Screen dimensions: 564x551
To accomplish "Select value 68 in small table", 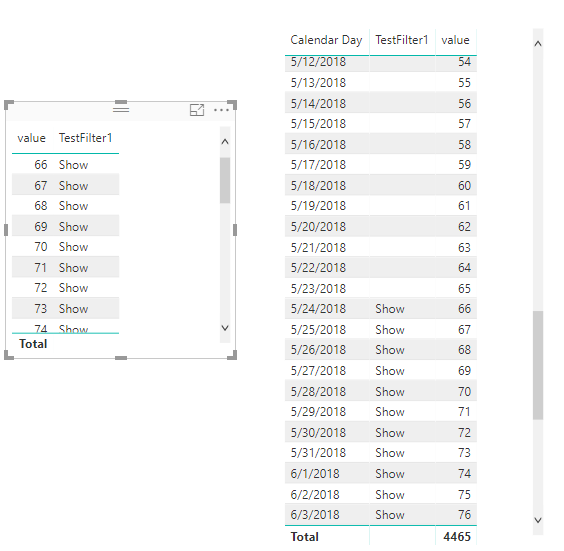I will click(41, 206).
